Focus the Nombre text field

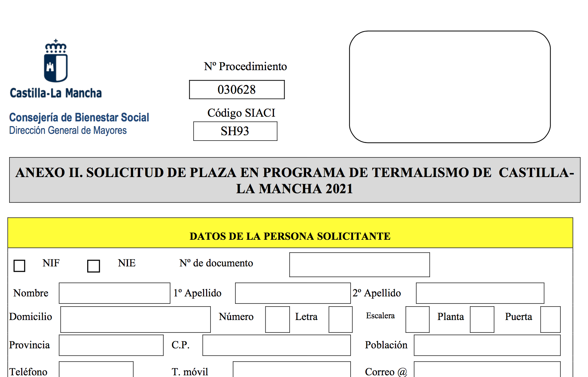[115, 293]
